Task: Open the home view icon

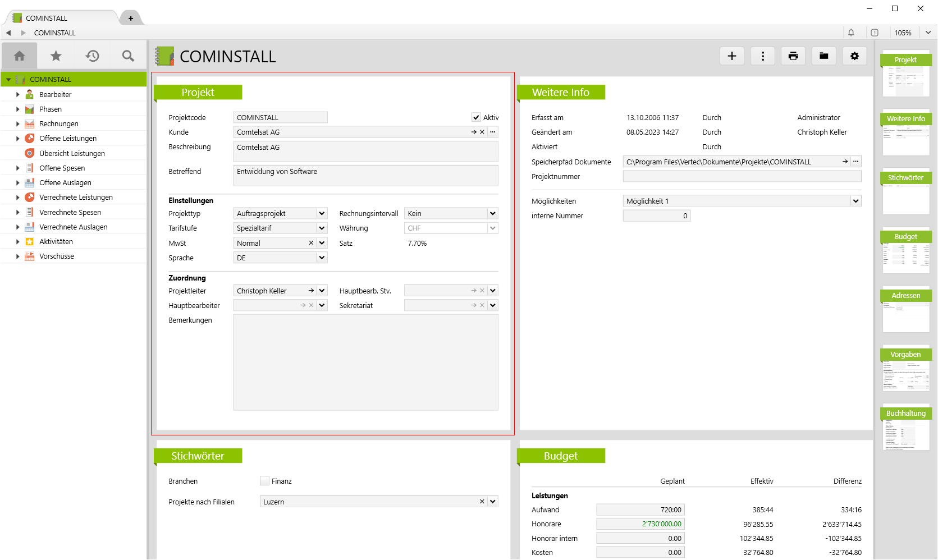Action: (x=20, y=56)
